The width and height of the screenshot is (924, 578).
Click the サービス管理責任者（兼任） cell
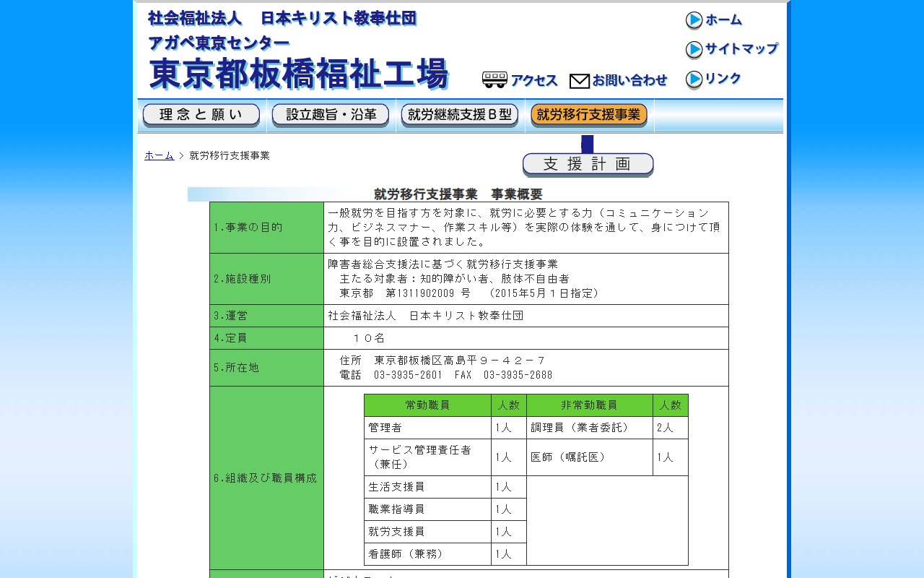(x=428, y=457)
